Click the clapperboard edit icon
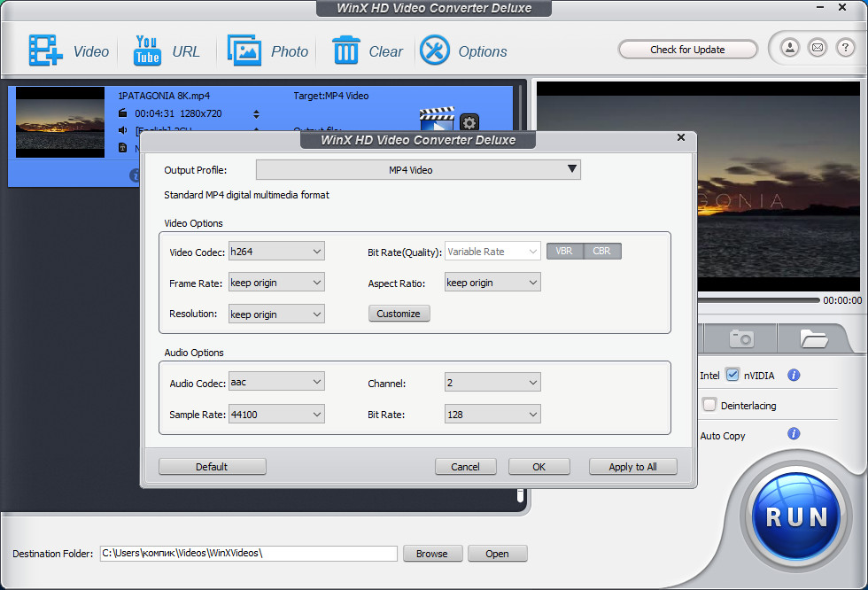Screen dimensions: 868x590 point(437,119)
